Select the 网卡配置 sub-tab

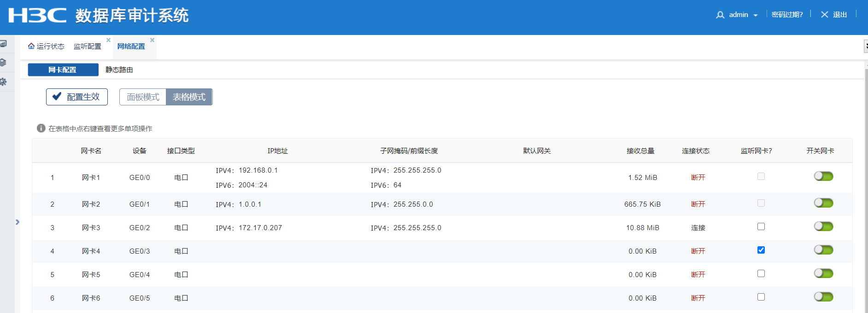[63, 70]
